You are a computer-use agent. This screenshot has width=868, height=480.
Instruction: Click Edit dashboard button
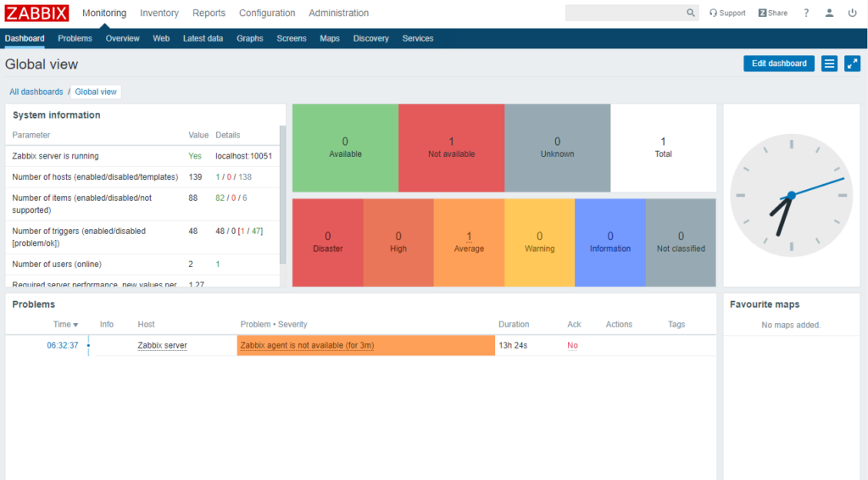pyautogui.click(x=779, y=64)
